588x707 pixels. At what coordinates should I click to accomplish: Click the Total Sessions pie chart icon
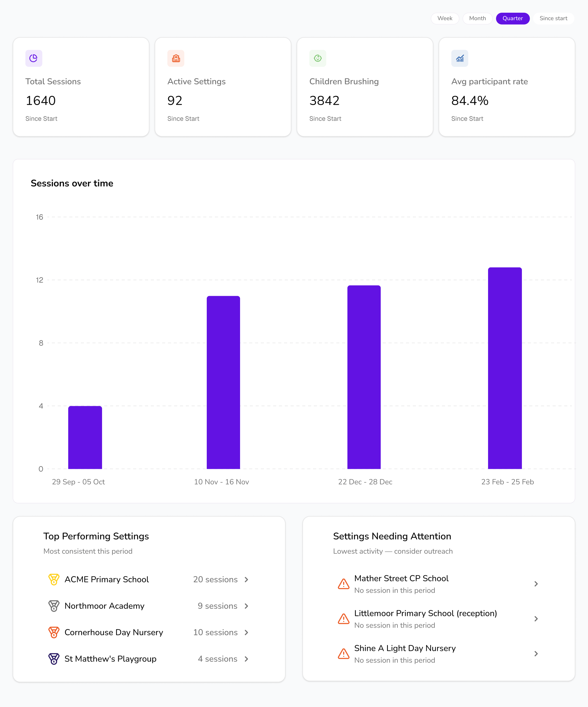(34, 58)
